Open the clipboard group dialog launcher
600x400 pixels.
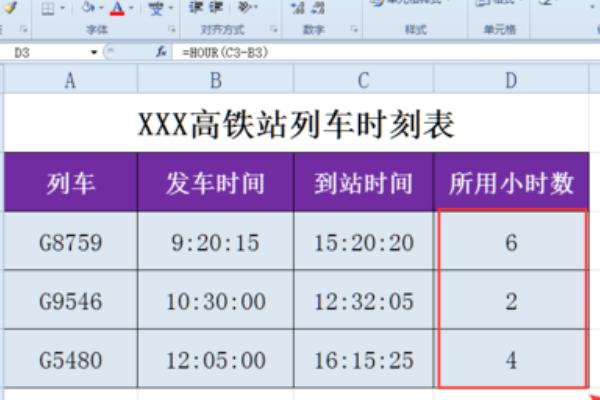tap(24, 29)
